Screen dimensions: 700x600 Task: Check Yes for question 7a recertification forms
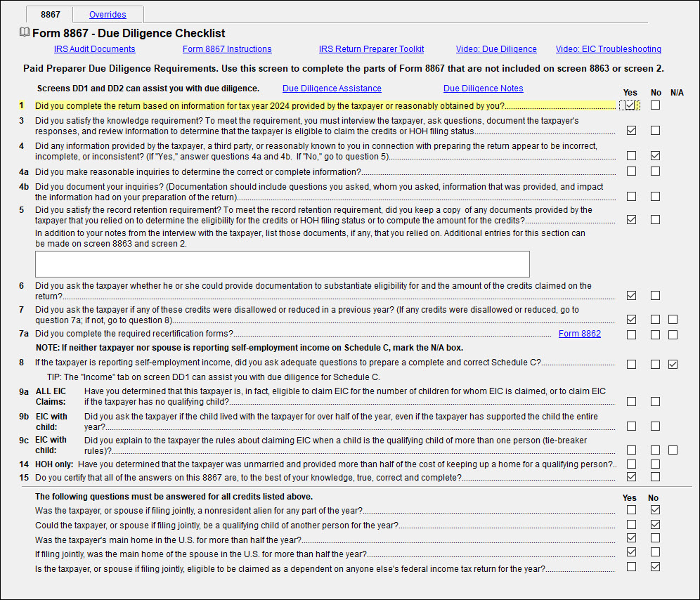coord(631,335)
